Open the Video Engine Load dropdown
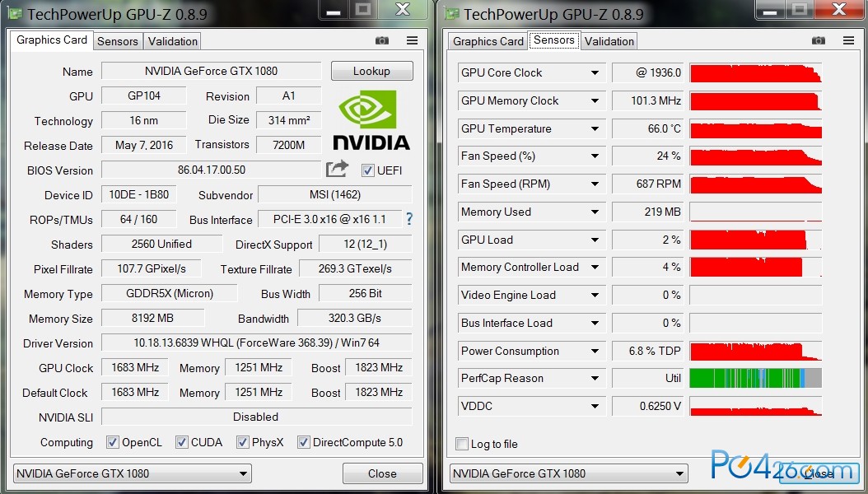868x494 pixels. point(595,295)
